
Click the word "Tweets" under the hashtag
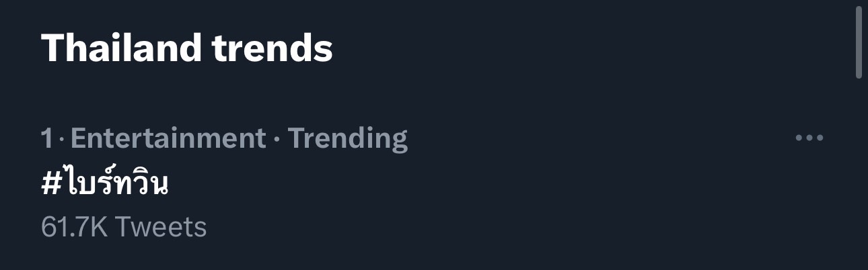point(161,227)
